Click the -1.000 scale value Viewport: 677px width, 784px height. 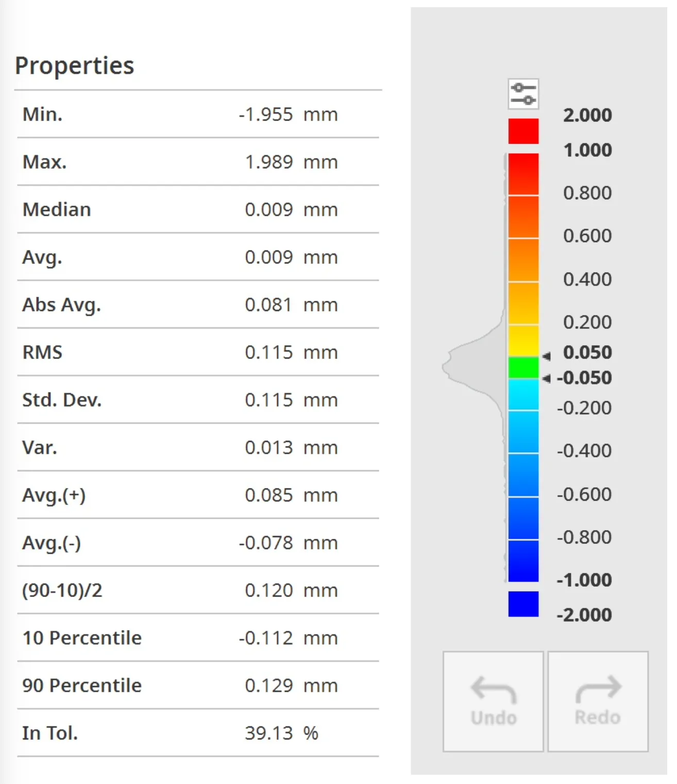[x=584, y=580]
